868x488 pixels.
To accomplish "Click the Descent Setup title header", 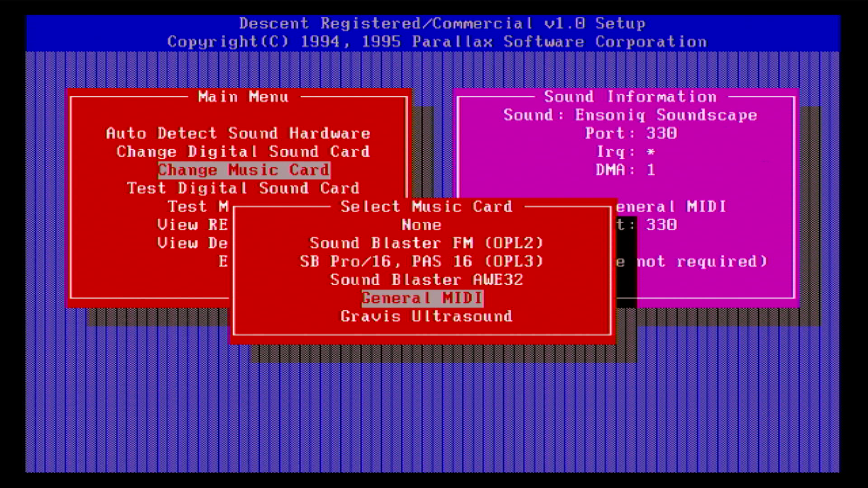I will tap(442, 23).
